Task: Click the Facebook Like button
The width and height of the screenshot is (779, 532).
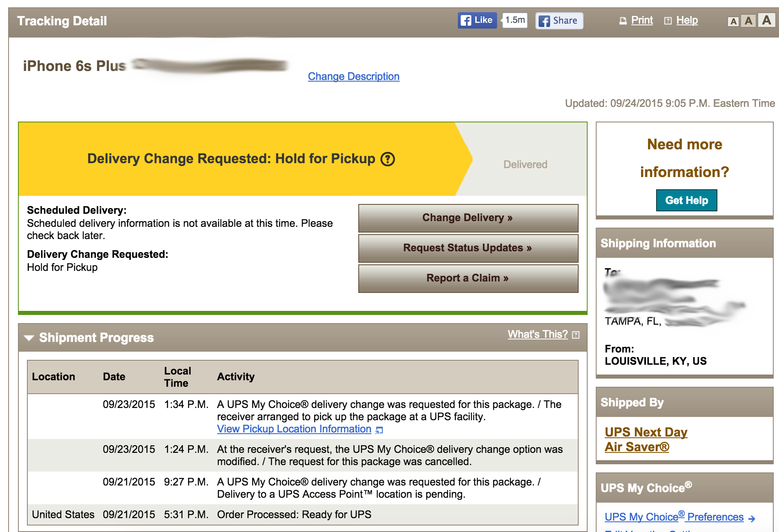Action: coord(477,20)
